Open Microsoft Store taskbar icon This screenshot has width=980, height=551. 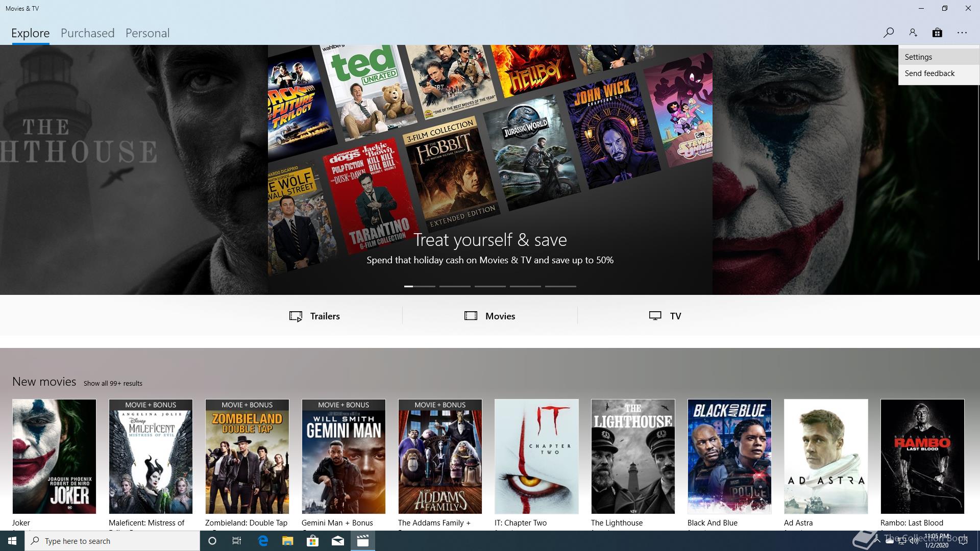pyautogui.click(x=312, y=541)
